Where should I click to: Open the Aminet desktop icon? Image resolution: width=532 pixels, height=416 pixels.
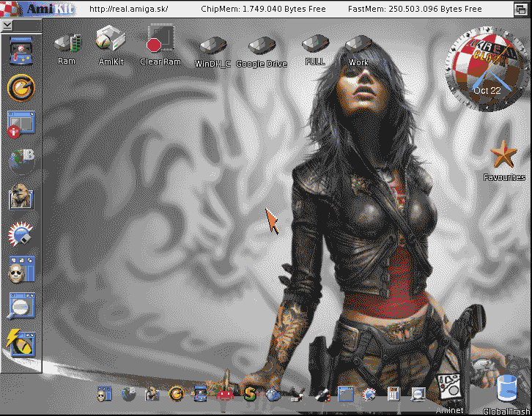tap(449, 387)
